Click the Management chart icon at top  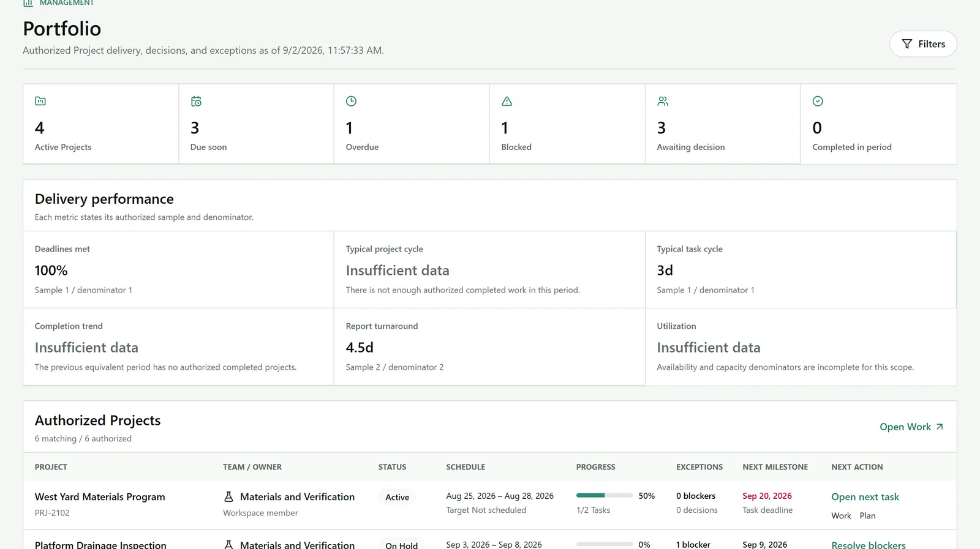point(28,2)
